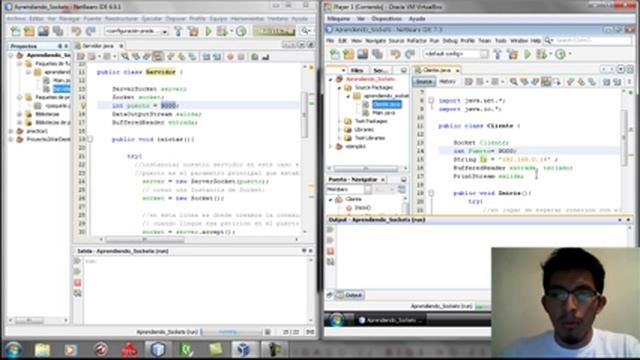Image resolution: width=640 pixels, height=360 pixels.
Task: Stop run with red button in Salida panel
Action: 78,282
